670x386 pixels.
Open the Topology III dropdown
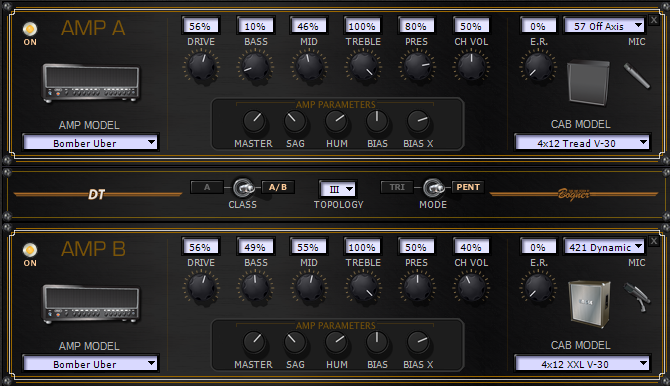[x=338, y=189]
